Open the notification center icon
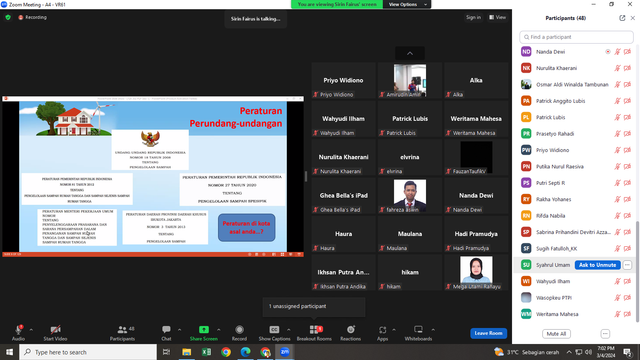640x360 pixels. [627, 352]
